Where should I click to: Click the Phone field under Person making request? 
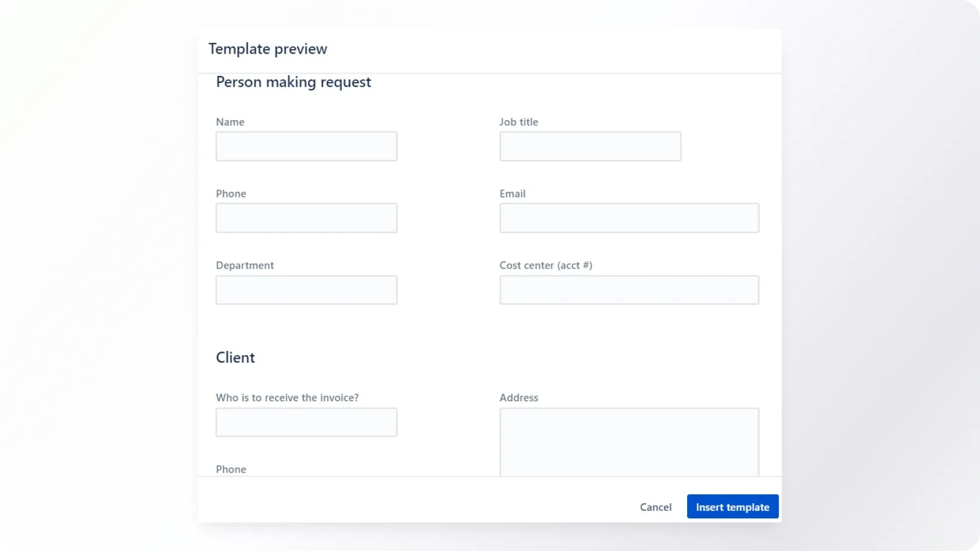pos(306,218)
